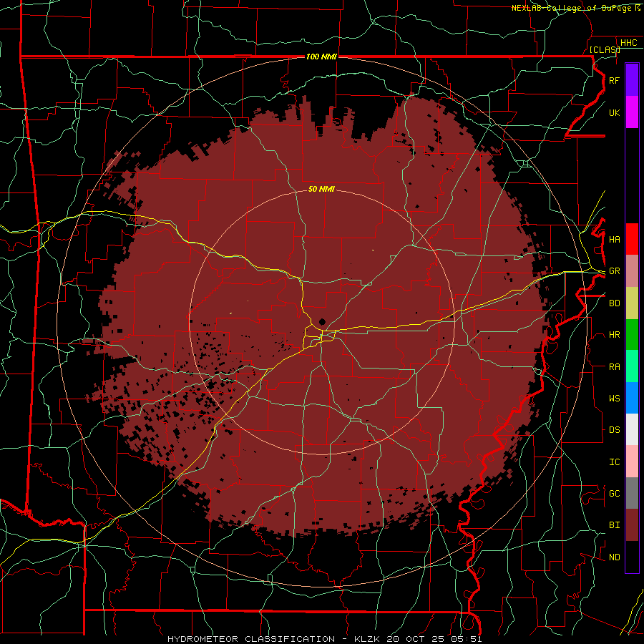Click the BI legend label
The image size is (644, 644).
[614, 525]
